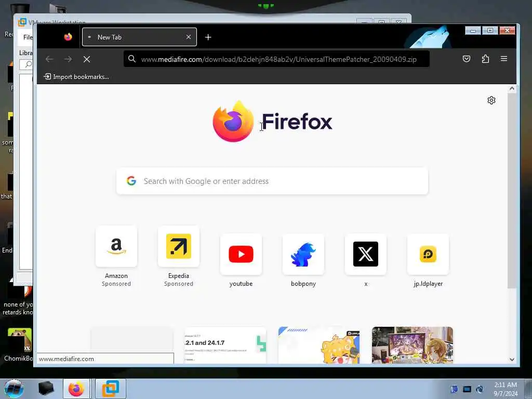Screen dimensions: 532x399
Task: Open the anime room photo thumbnail
Action: (x=413, y=345)
